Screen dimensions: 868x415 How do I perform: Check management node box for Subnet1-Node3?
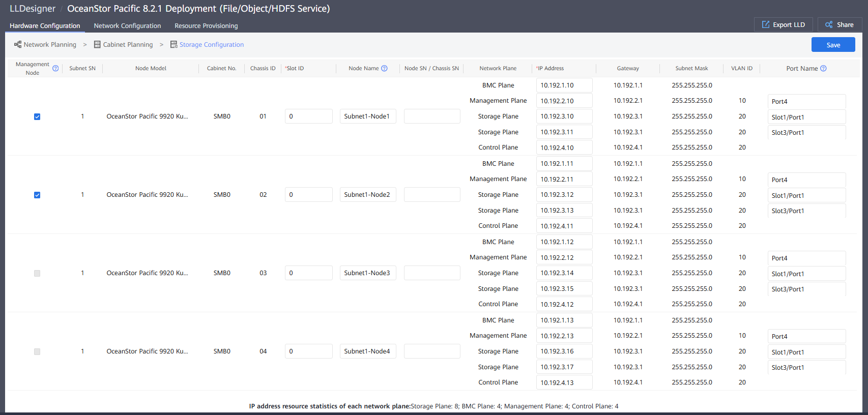tap(37, 273)
